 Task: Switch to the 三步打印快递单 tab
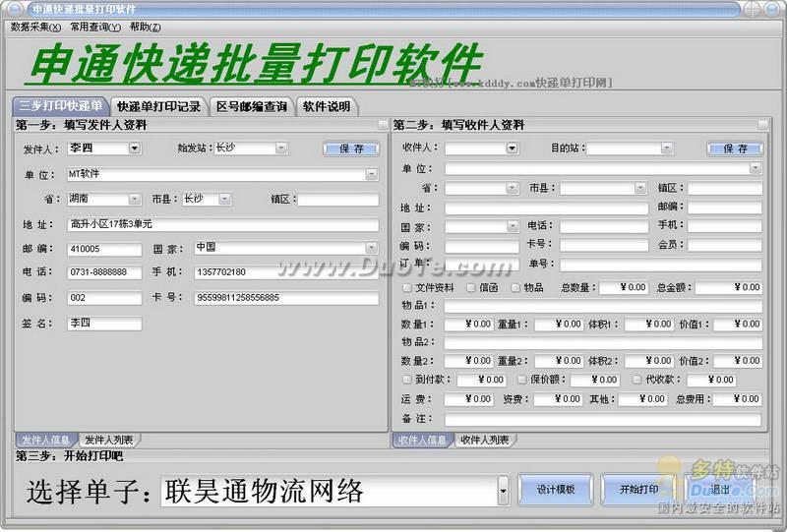pos(60,106)
